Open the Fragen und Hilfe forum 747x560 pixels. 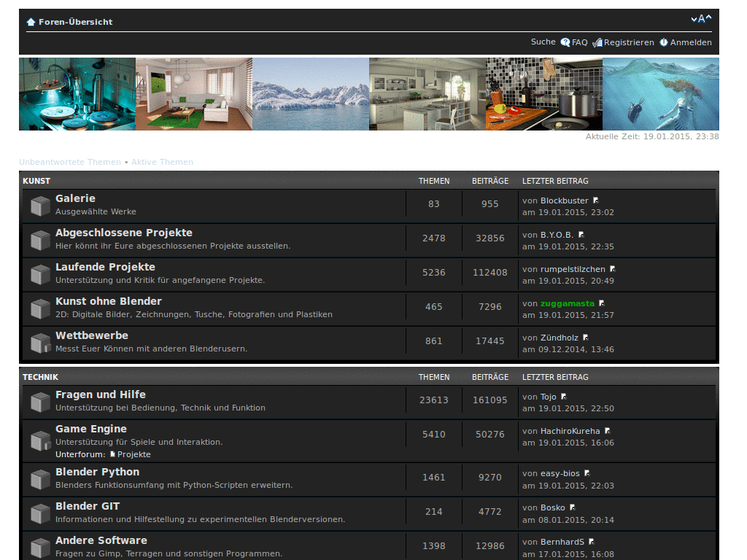click(101, 394)
